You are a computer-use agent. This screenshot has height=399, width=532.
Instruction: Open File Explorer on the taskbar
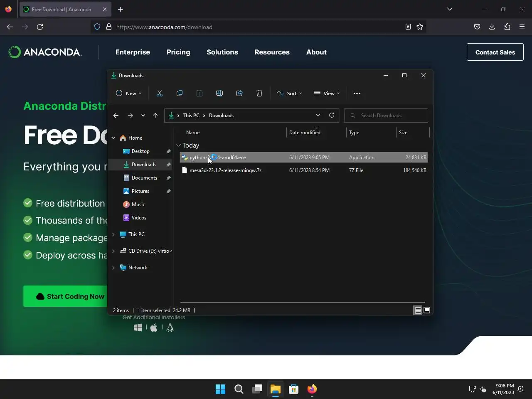click(x=276, y=389)
